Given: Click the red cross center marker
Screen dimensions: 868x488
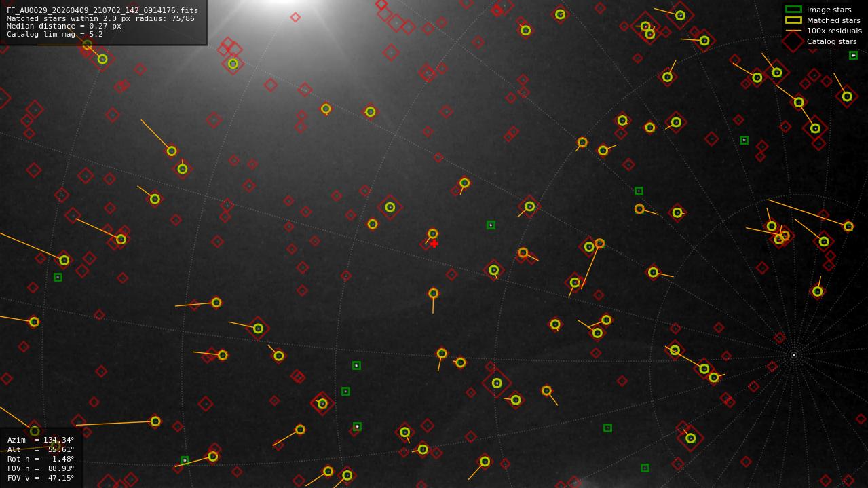Looking at the screenshot, I should point(434,244).
